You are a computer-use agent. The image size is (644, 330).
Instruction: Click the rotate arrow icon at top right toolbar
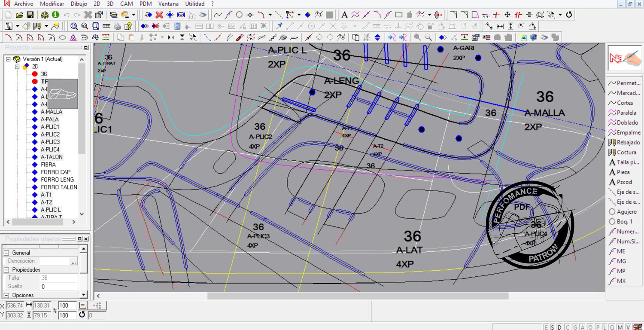click(x=569, y=15)
